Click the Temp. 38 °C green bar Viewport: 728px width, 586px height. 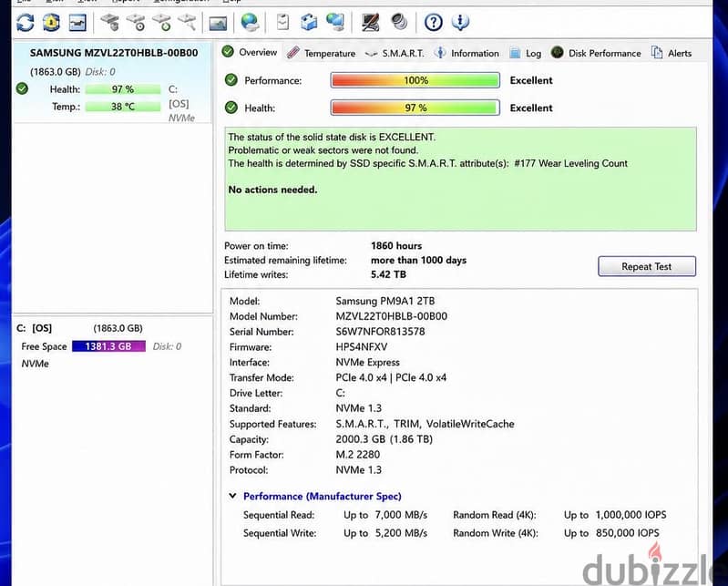[x=123, y=107]
